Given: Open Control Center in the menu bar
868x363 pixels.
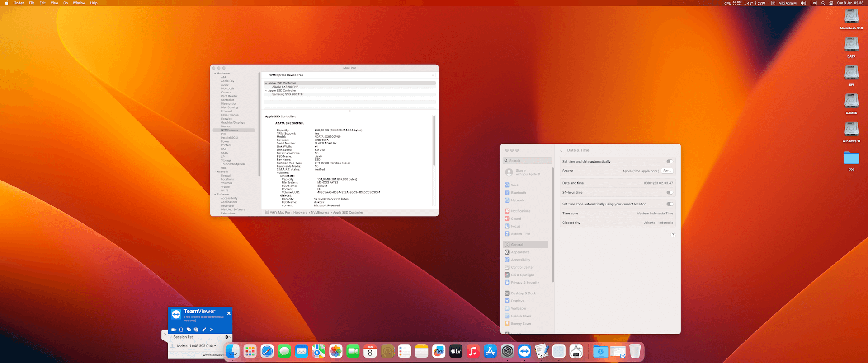Looking at the screenshot, I should (x=831, y=3).
